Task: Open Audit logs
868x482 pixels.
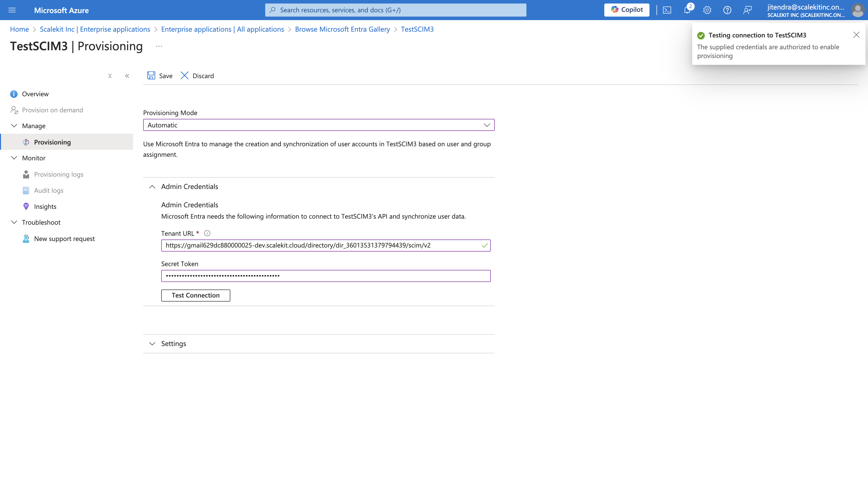Action: [x=48, y=190]
